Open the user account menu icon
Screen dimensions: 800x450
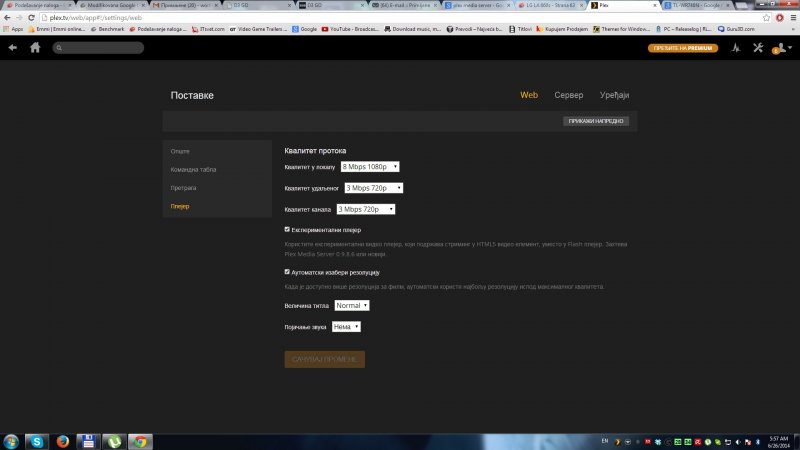782,48
